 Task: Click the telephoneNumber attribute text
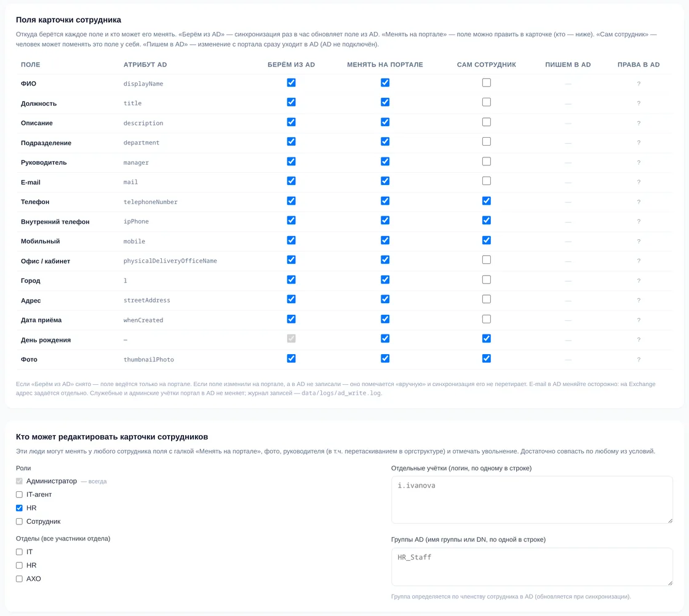click(x=150, y=202)
